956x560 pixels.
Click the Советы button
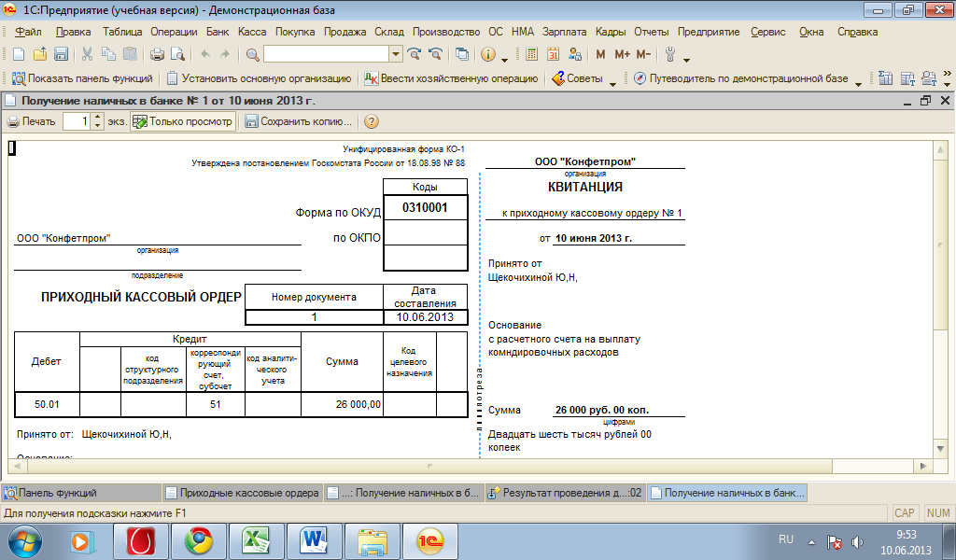577,78
